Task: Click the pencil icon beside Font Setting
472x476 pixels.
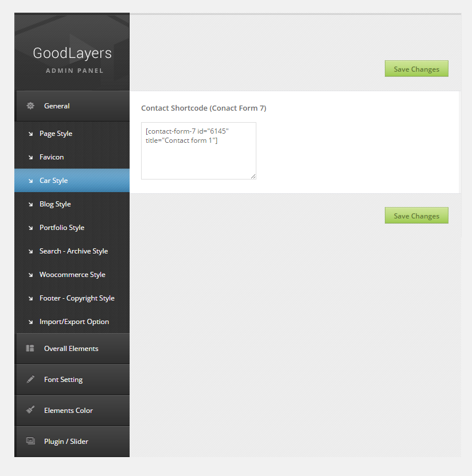Action: click(30, 379)
